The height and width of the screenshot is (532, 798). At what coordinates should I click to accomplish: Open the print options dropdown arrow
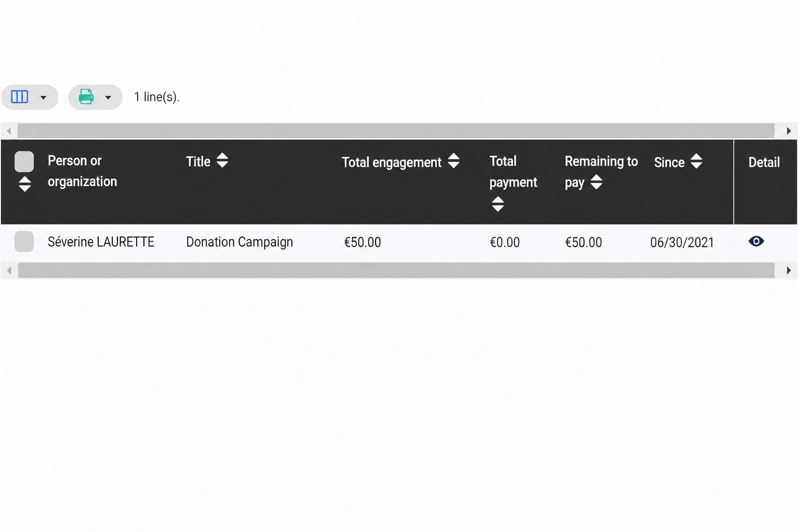(x=108, y=98)
